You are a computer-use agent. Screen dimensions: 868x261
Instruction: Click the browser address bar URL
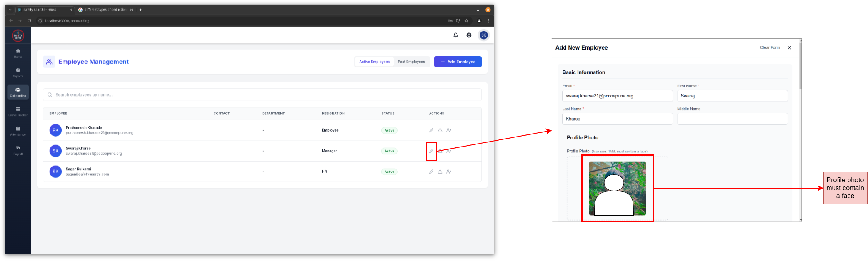(x=67, y=21)
